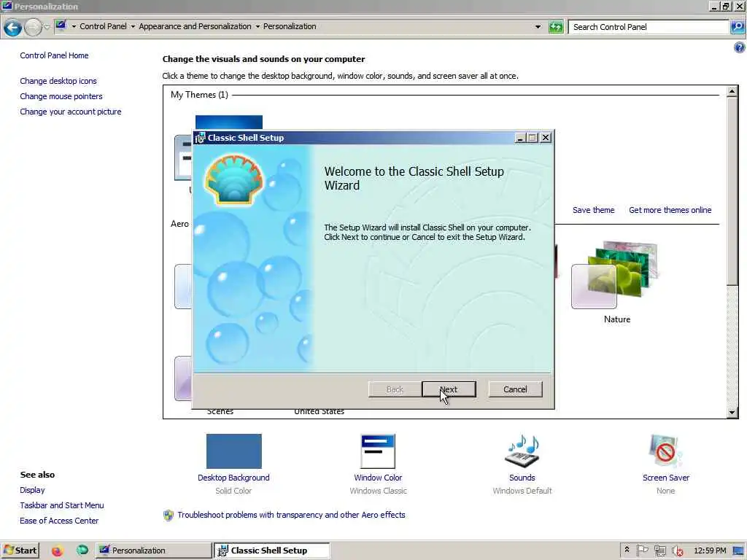Click the 12:59 PM clock
The width and height of the screenshot is (747, 560).
click(x=710, y=551)
